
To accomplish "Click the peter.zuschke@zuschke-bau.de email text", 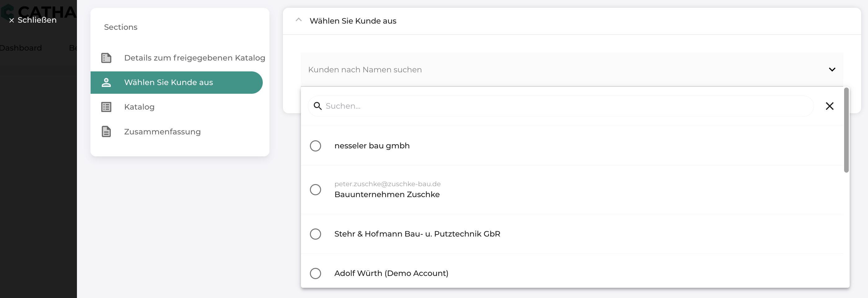I will [x=387, y=184].
